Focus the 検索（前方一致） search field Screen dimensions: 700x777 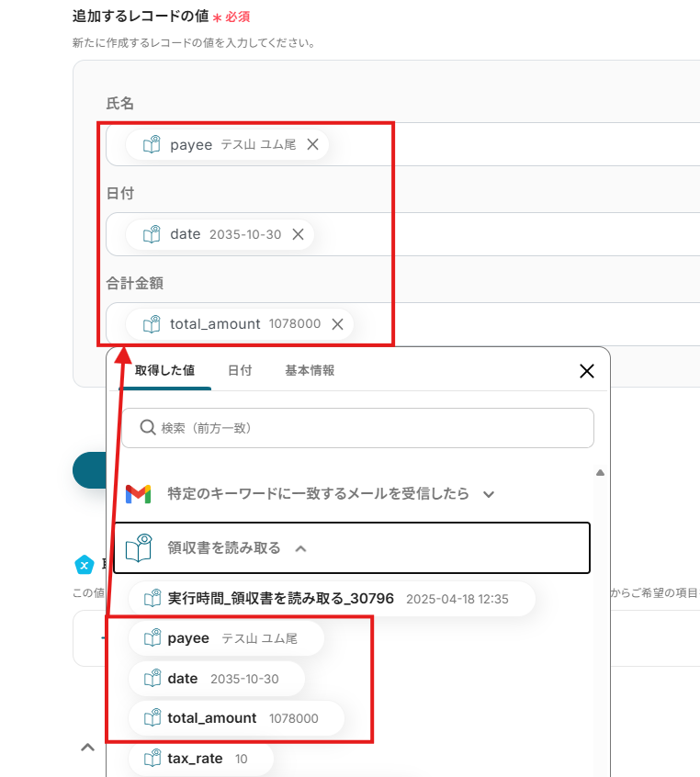click(x=367, y=428)
